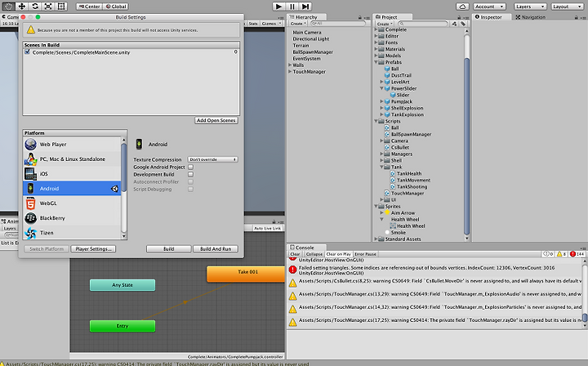Viewport: 588px width, 366px height.
Task: Click Player Settings button
Action: [x=93, y=249]
